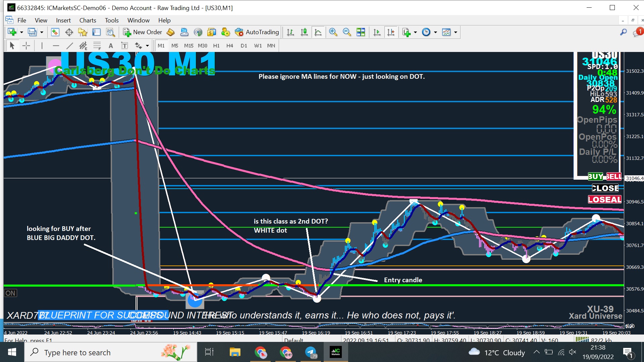This screenshot has height=362, width=644.
Task: Toggle the chart auto scroll button
Action: click(x=377, y=32)
